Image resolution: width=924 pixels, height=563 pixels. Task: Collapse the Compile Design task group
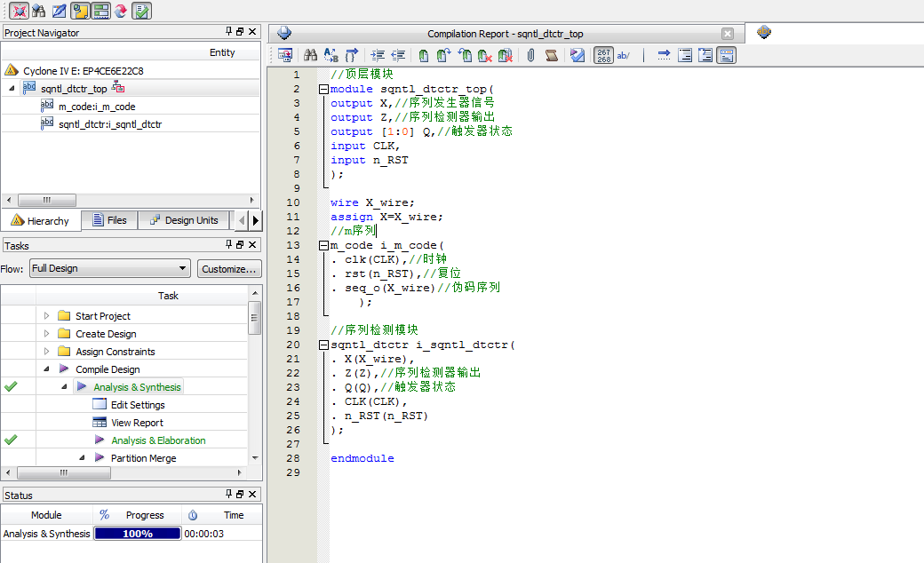coord(45,369)
